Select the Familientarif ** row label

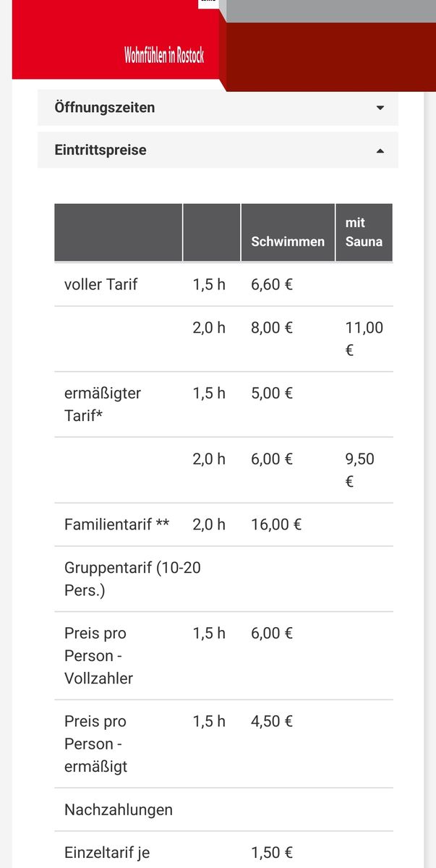[116, 524]
